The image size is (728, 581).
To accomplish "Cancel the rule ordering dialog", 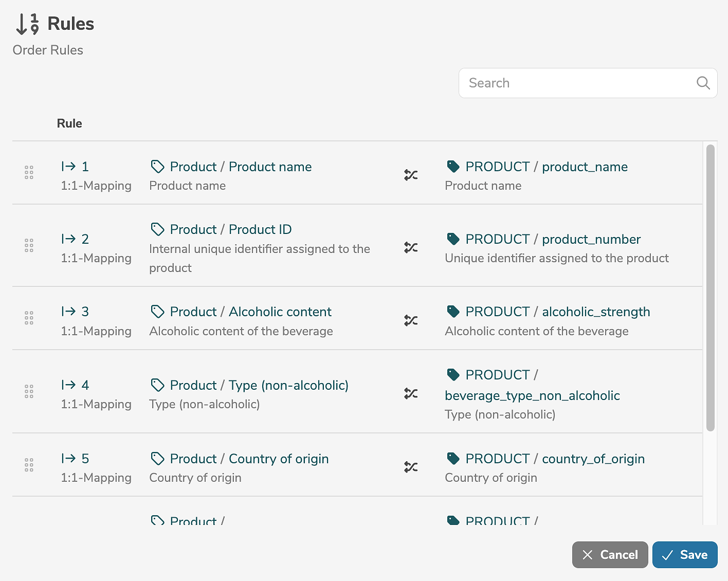I will pyautogui.click(x=610, y=555).
